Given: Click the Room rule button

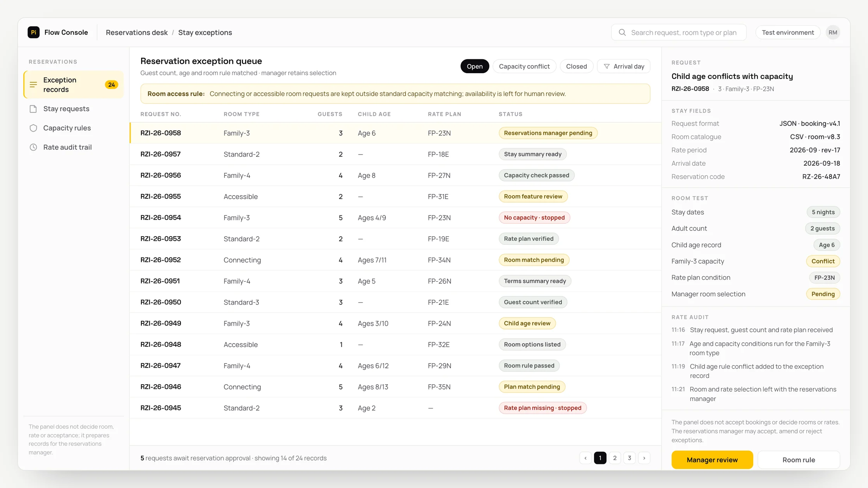Looking at the screenshot, I should click(x=799, y=460).
